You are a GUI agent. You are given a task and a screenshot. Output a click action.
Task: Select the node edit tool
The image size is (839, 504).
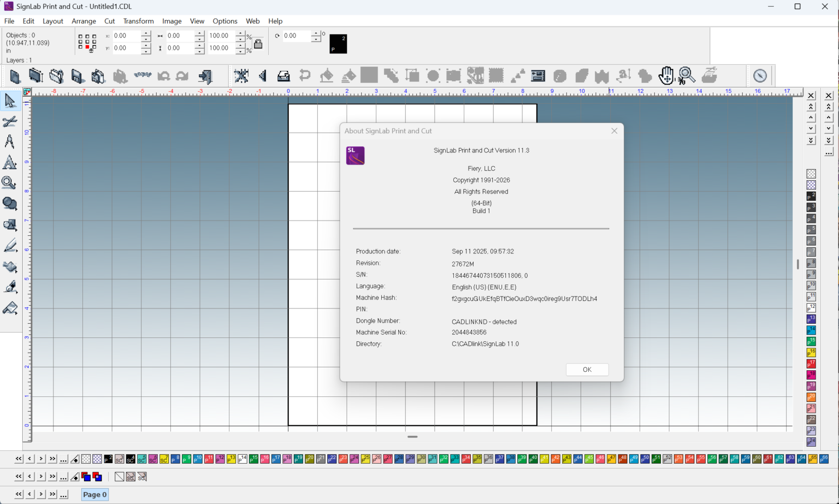(x=10, y=121)
